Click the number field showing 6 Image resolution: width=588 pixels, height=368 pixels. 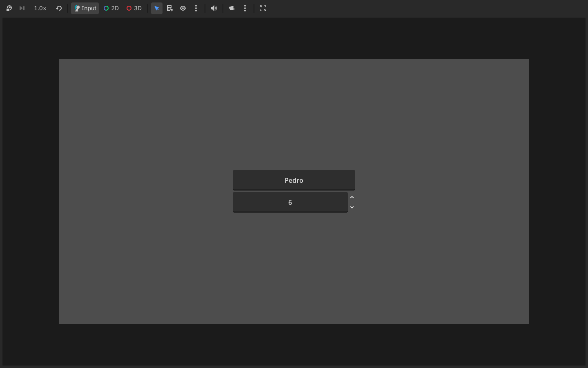pyautogui.click(x=290, y=202)
